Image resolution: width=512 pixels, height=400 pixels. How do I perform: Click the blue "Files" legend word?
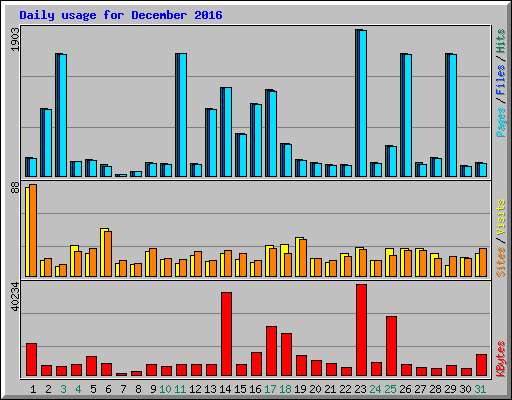point(500,80)
